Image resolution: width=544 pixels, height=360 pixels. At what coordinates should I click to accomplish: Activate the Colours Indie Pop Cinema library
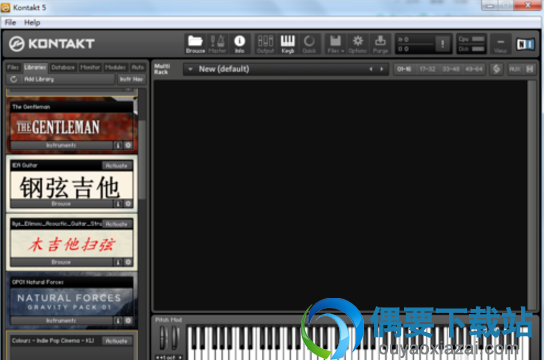click(117, 341)
